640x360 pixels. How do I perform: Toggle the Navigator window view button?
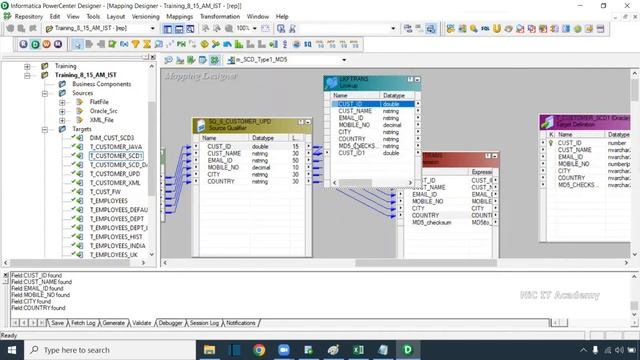coord(167,29)
